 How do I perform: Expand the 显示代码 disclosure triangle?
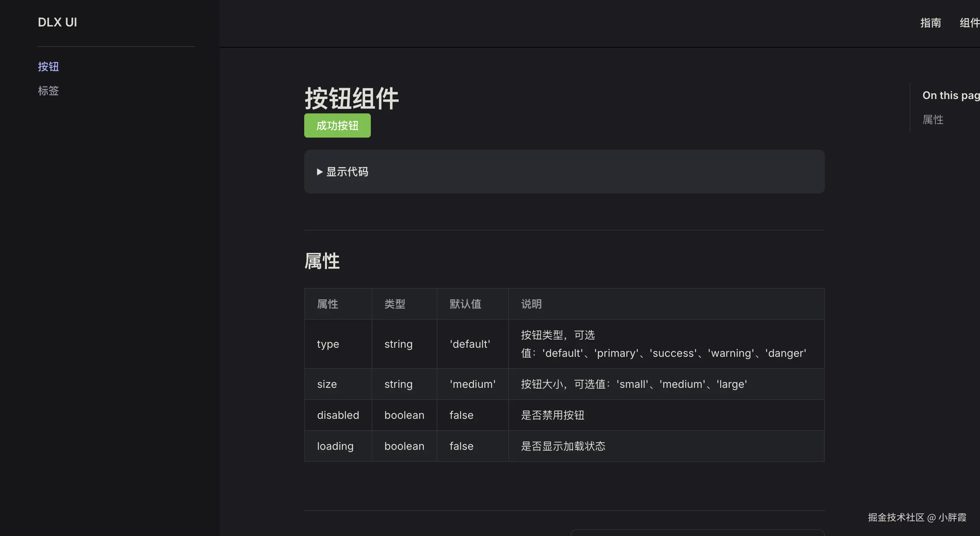[320, 172]
